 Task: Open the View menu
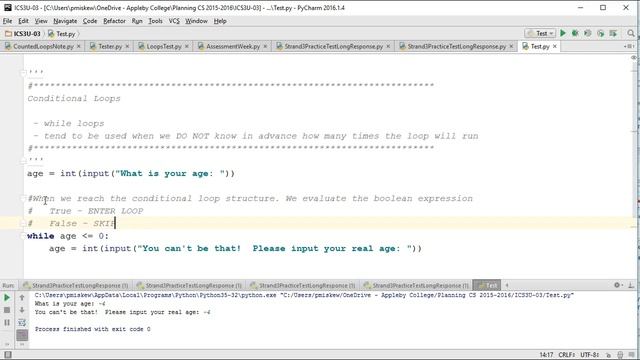pyautogui.click(x=41, y=21)
